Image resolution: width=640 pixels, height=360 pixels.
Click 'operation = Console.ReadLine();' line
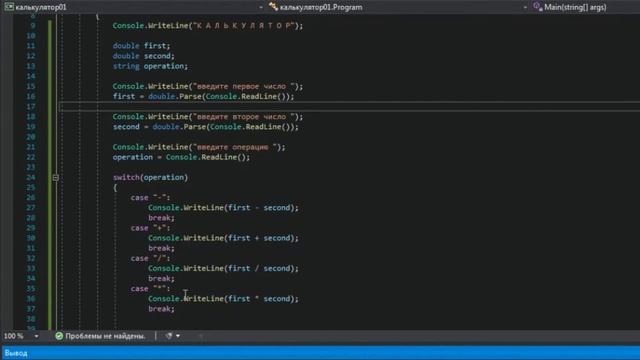[x=181, y=157]
